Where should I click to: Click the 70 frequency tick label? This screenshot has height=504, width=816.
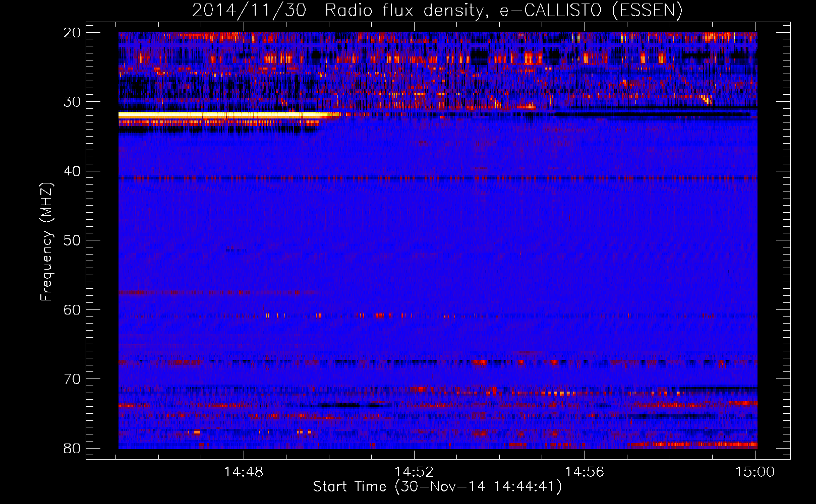pos(72,379)
